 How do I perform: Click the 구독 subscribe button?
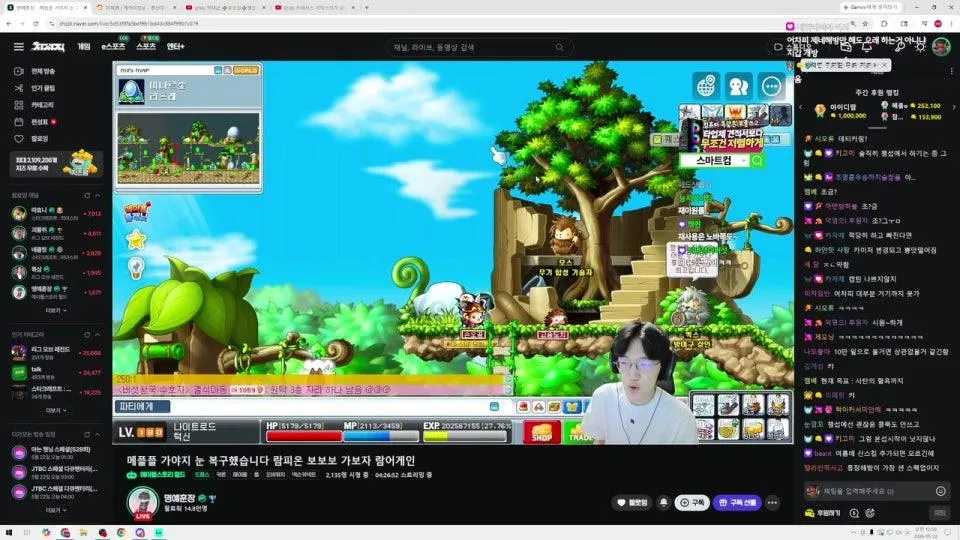pyautogui.click(x=692, y=503)
